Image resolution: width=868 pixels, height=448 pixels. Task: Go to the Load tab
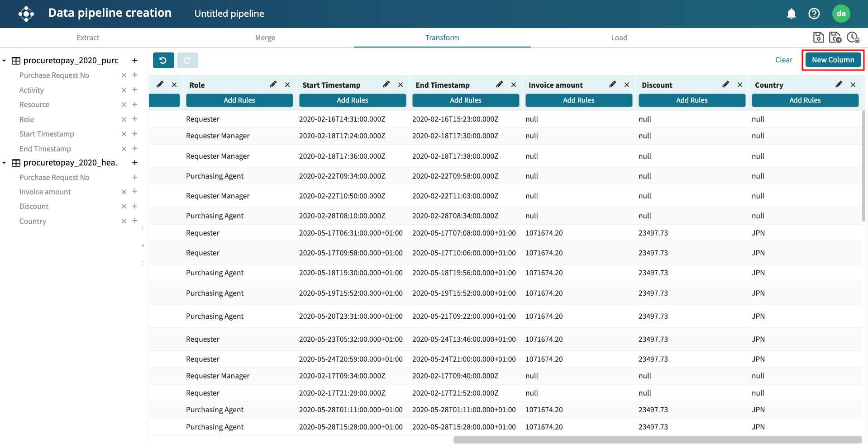[619, 38]
